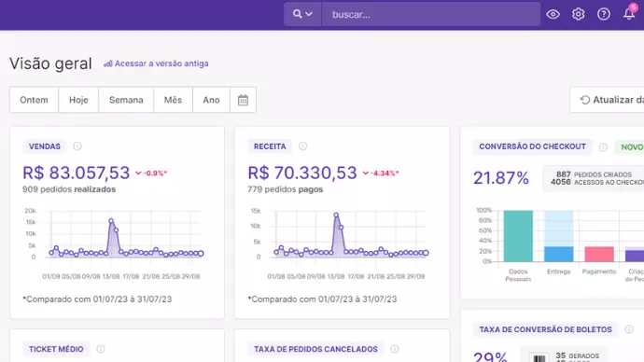Switch to the Semana period
The width and height of the screenshot is (644, 362).
[x=126, y=100]
